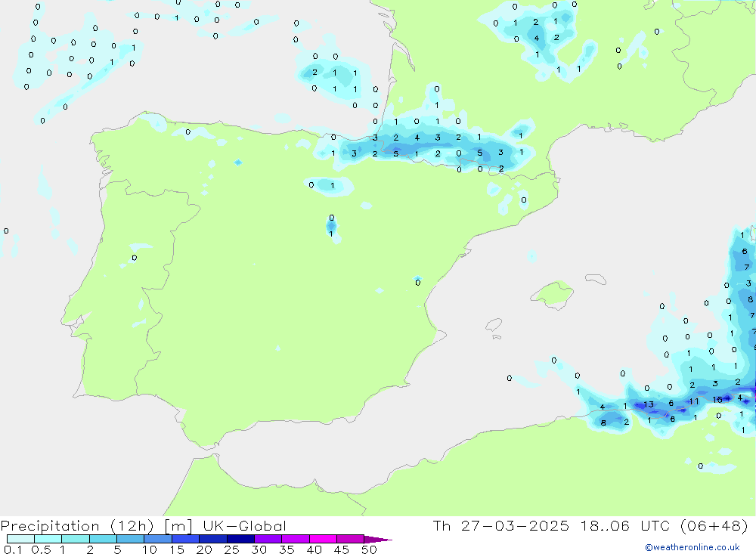Click the '(06+48)' forecast offset text
The height and width of the screenshot is (554, 756).
(714, 525)
